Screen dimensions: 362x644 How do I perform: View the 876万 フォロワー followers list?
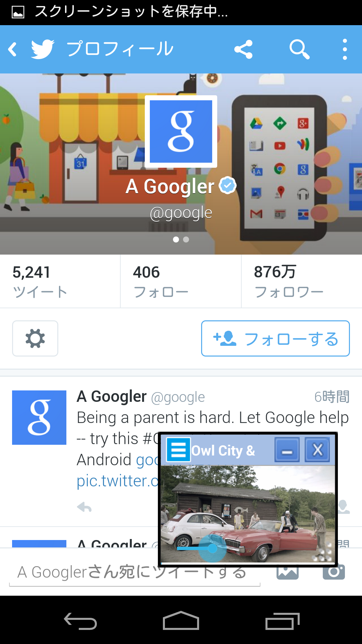coord(302,281)
